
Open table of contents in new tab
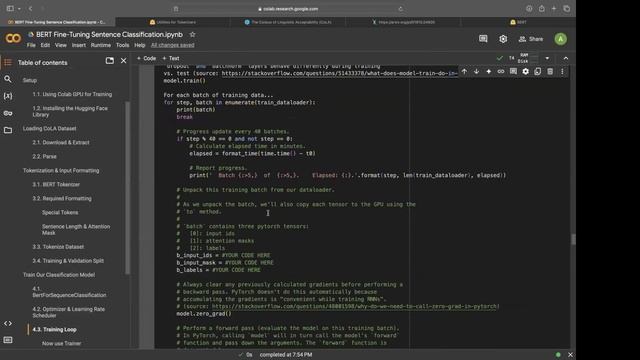pos(109,61)
